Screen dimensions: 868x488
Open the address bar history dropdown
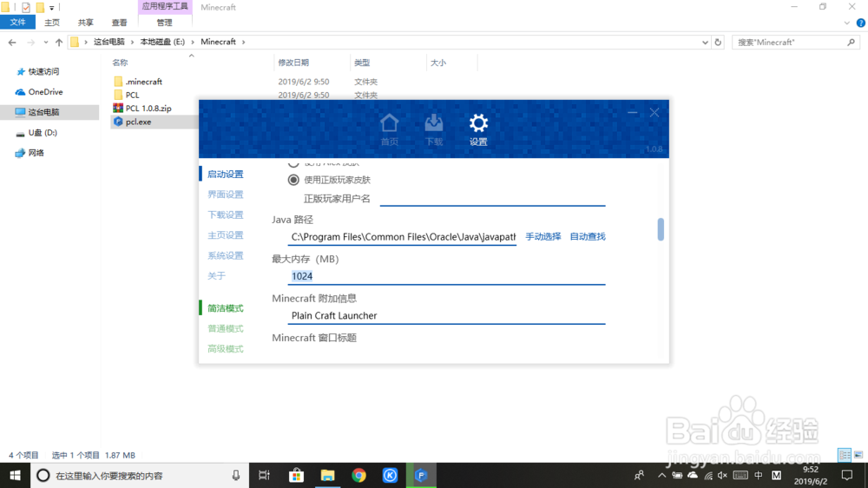click(705, 42)
